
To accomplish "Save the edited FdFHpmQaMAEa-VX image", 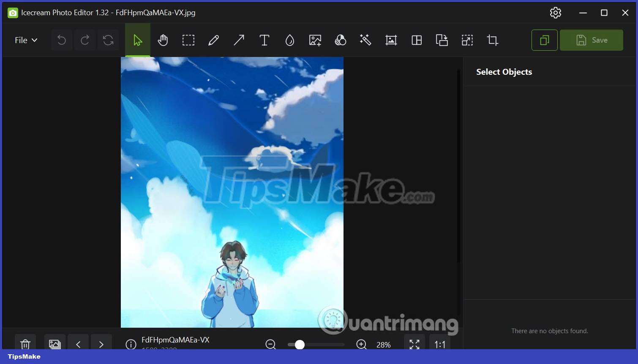I will (x=591, y=40).
